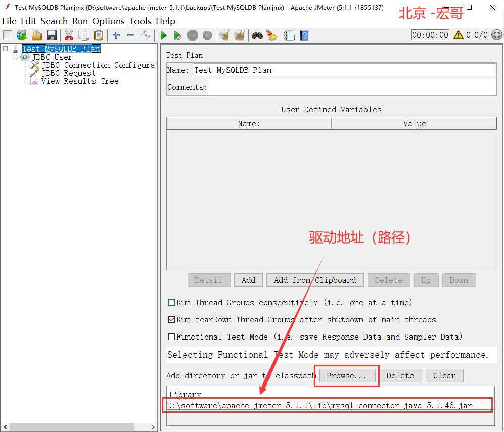Click the JDBC Connection Configuration tree icon
Image resolution: width=504 pixels, height=432 pixels.
(35, 65)
